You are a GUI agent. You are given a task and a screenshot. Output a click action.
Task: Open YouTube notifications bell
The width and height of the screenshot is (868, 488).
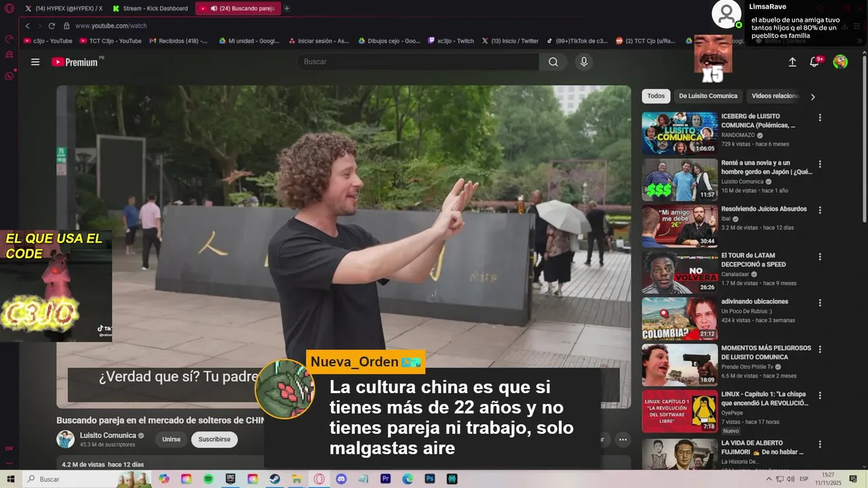click(815, 62)
